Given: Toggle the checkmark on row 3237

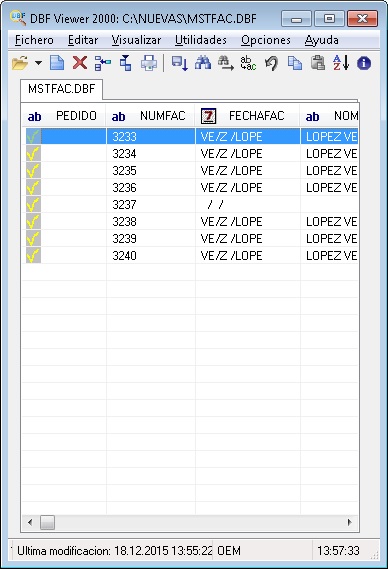Looking at the screenshot, I should 33,205.
